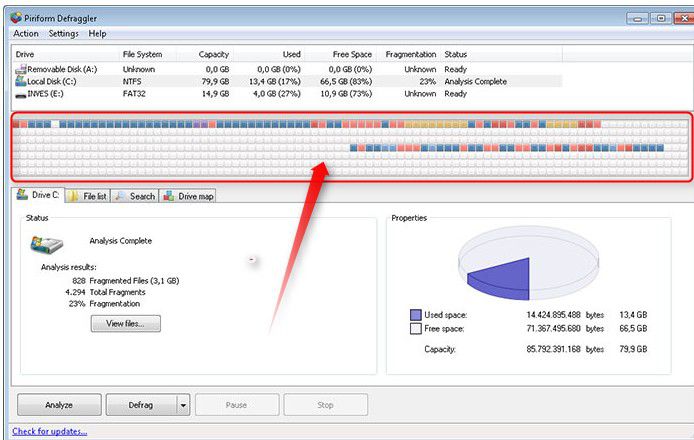Select the Local Disk (C:) drive icon

(21, 81)
